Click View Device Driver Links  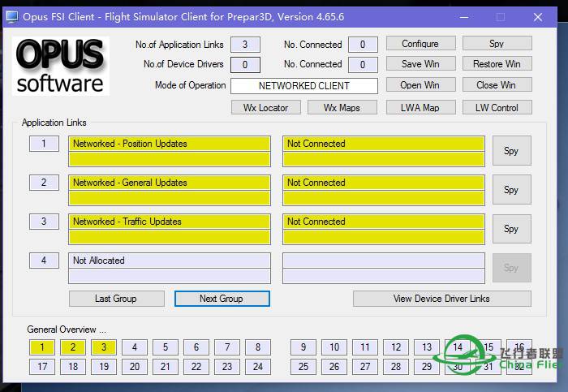pyautogui.click(x=442, y=299)
